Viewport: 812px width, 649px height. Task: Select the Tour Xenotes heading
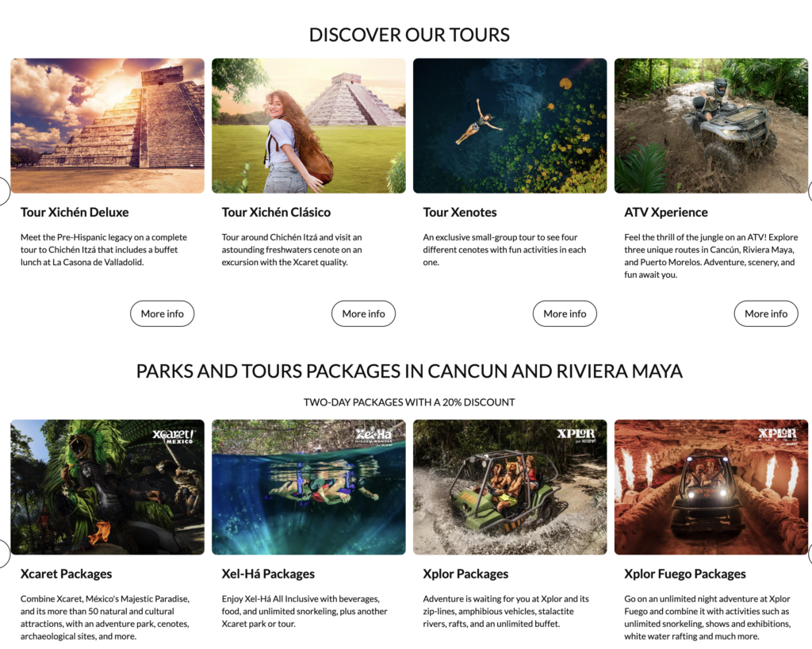(460, 213)
